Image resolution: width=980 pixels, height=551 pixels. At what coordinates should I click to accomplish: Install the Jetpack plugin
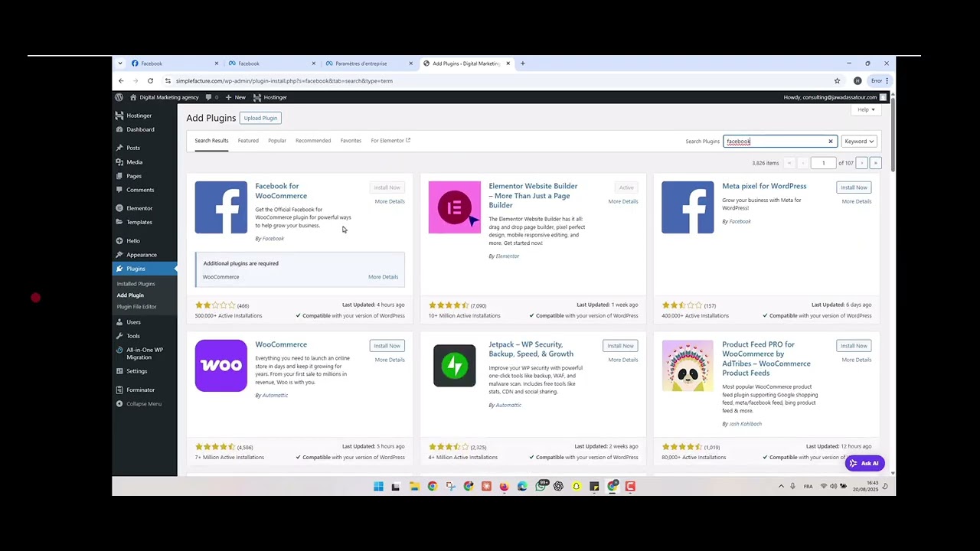[620, 346]
